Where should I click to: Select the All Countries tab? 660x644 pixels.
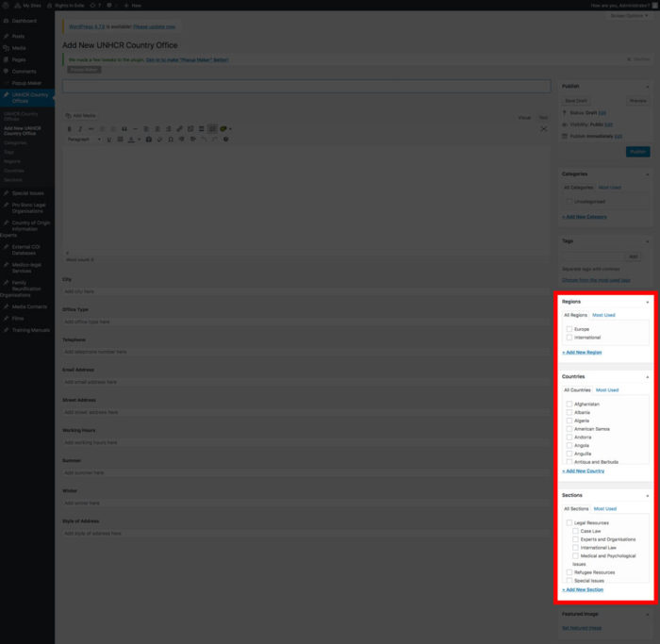coord(577,389)
